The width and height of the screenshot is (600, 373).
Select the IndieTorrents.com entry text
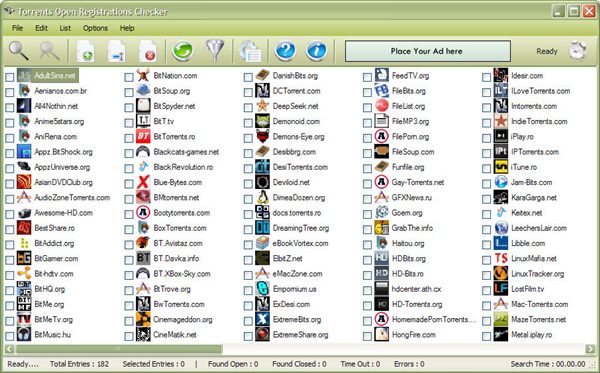539,121
